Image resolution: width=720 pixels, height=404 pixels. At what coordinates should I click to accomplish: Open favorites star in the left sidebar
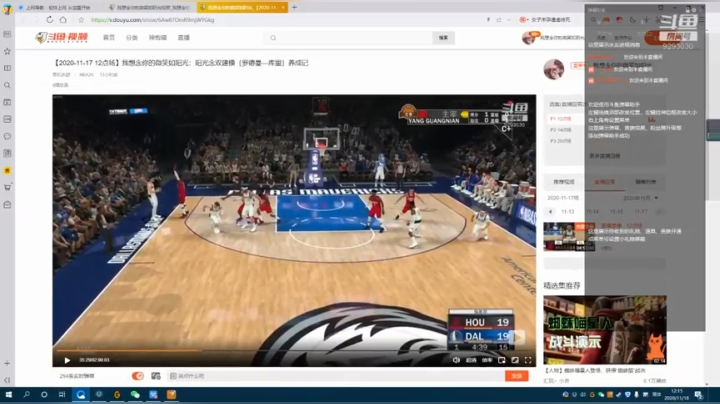pyautogui.click(x=7, y=51)
